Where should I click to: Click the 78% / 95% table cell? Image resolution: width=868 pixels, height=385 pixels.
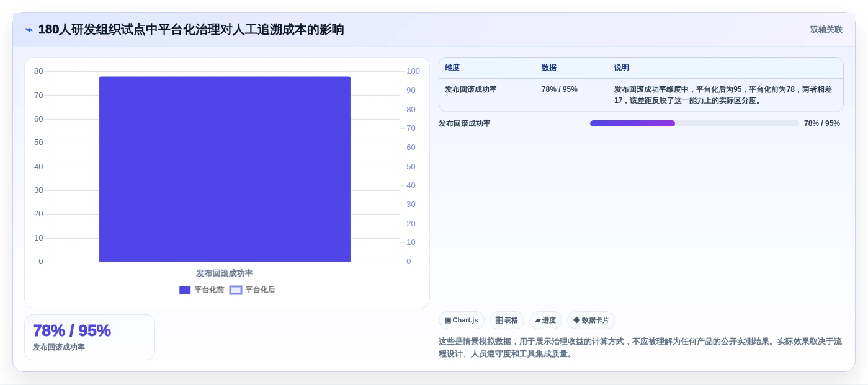(560, 89)
